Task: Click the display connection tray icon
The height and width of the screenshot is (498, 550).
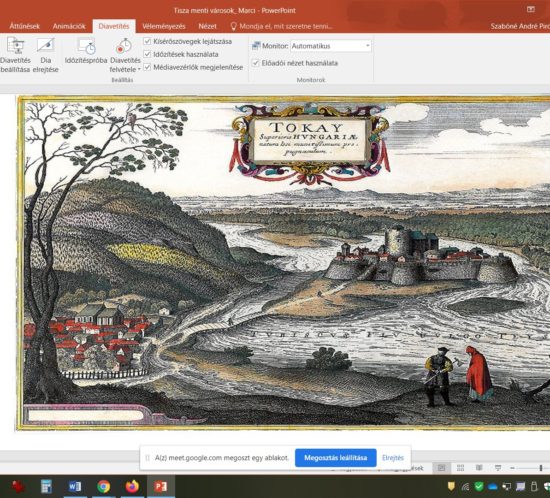Action: (x=507, y=486)
